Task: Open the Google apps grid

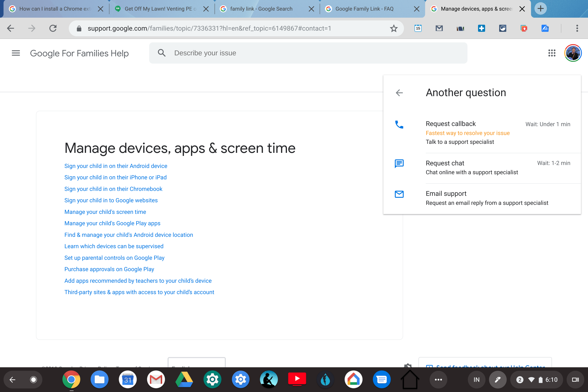Action: point(552,53)
